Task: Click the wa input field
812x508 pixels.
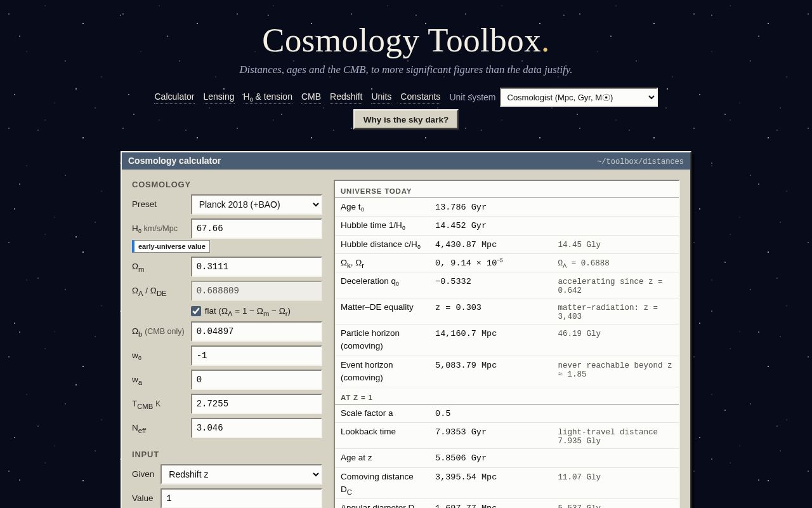Action: click(256, 380)
